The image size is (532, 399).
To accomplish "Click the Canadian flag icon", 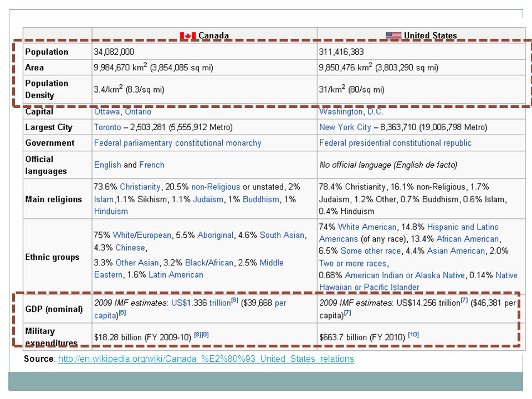I will pyautogui.click(x=188, y=35).
